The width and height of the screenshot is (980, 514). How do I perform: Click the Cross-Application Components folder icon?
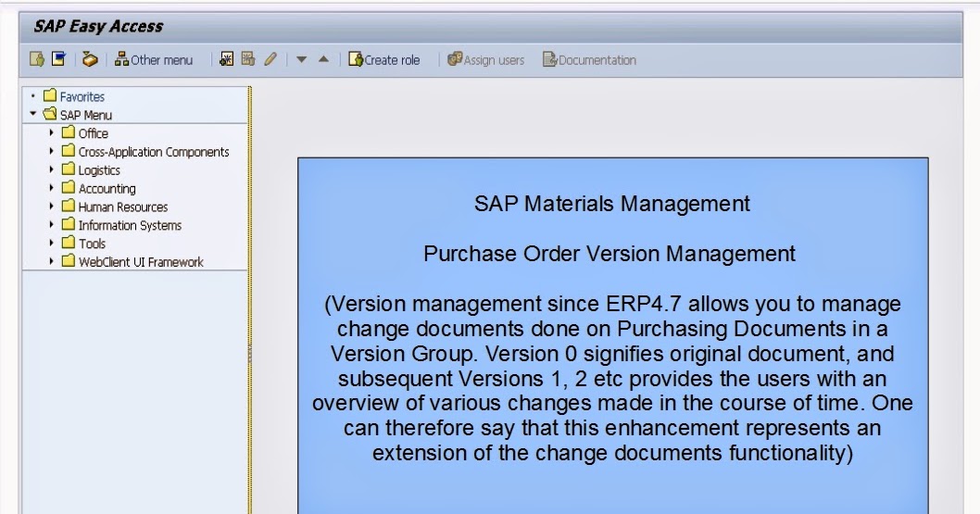(x=69, y=151)
